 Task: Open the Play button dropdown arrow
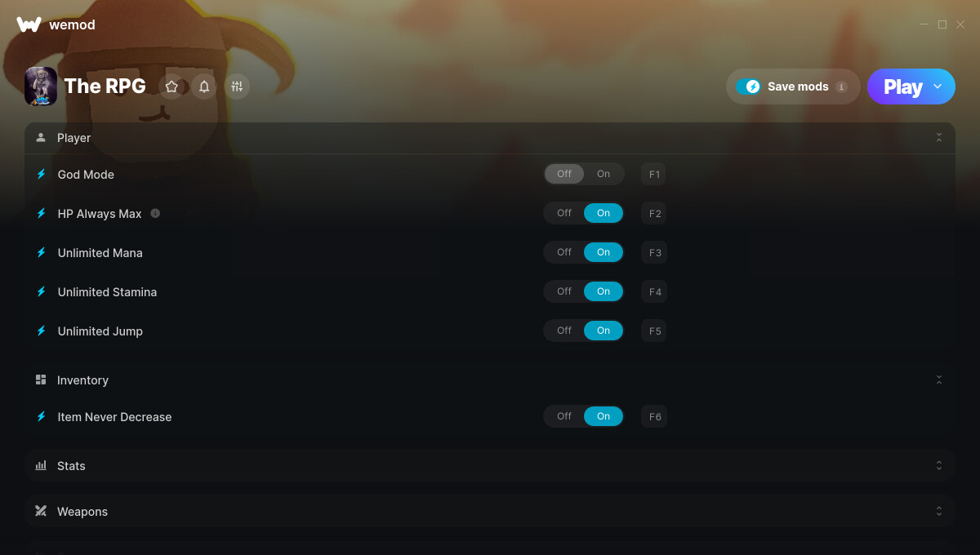[938, 87]
